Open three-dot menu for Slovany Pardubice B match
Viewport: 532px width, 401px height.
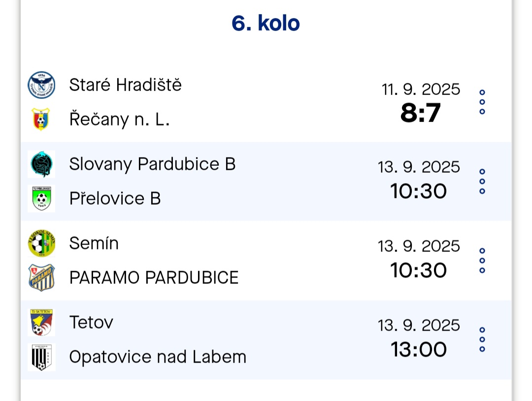click(x=482, y=182)
